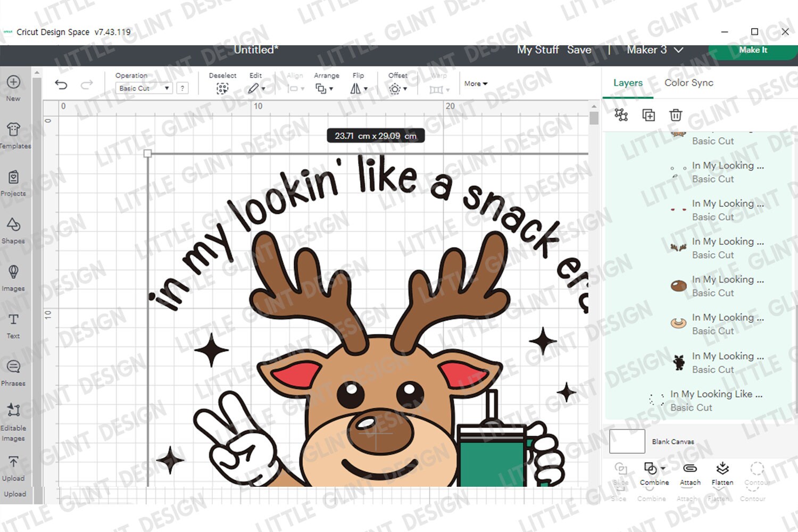Screen dimensions: 798x532
Task: Expand the More toolbar menu
Action: 476,84
